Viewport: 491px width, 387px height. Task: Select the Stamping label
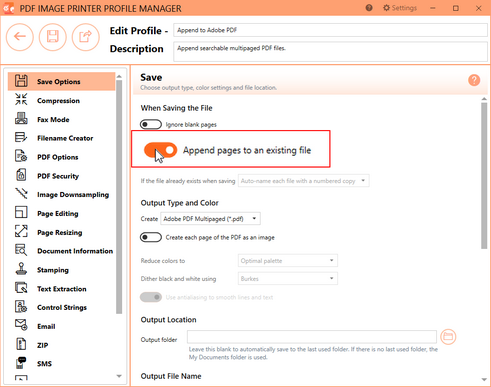53,270
